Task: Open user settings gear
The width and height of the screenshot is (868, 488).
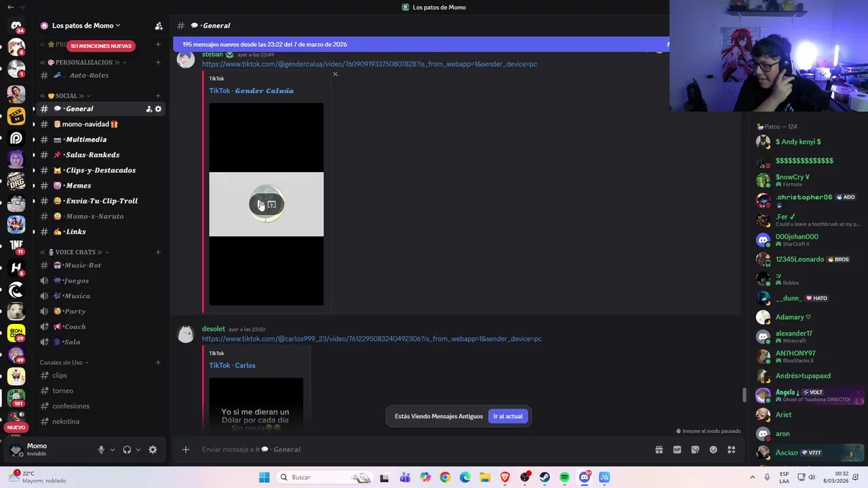Action: pos(153,449)
